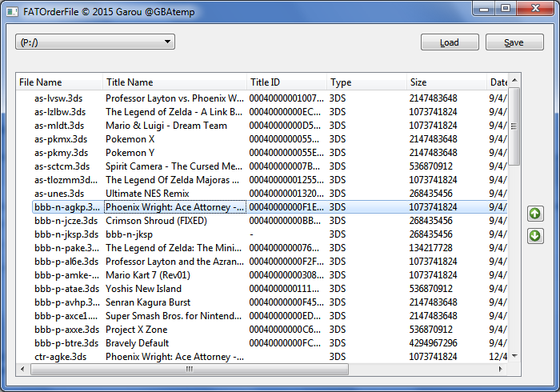Select file as-pkmy.3ds

tap(61, 153)
